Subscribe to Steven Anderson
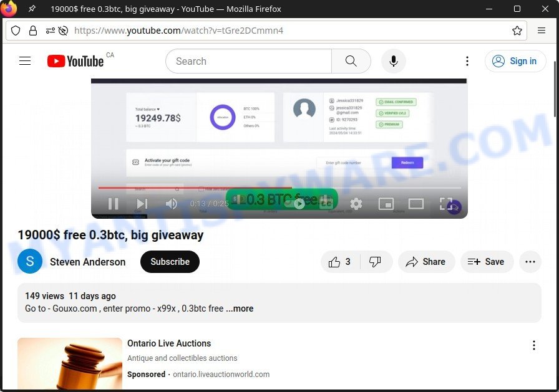Image resolution: width=559 pixels, height=392 pixels. [x=170, y=262]
